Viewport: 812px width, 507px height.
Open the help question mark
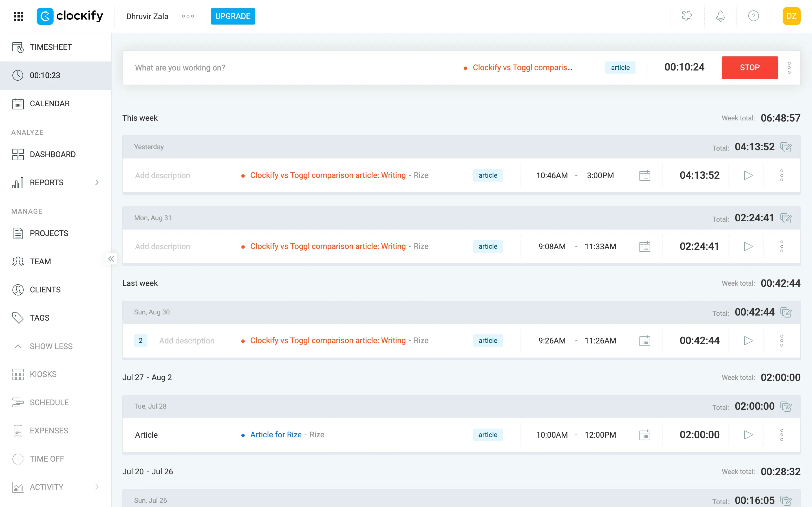coord(753,16)
